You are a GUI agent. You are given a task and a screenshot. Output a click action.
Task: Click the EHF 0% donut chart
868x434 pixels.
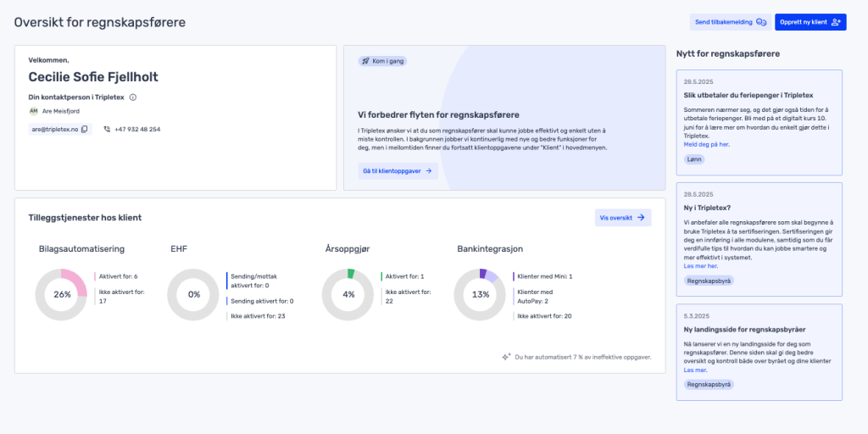(x=193, y=295)
